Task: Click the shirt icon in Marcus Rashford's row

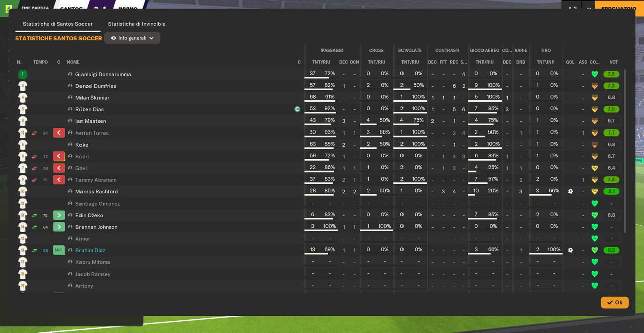Action: [23, 191]
